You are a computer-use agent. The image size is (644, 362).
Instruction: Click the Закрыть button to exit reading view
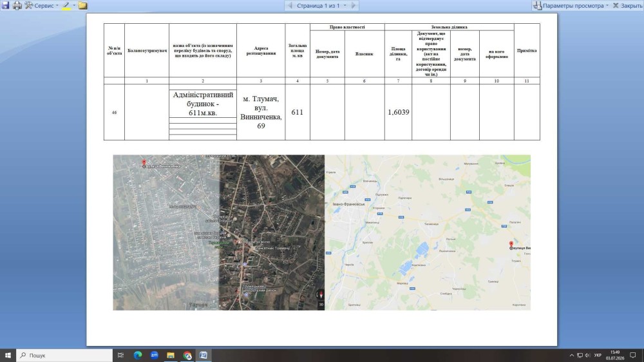(627, 5)
